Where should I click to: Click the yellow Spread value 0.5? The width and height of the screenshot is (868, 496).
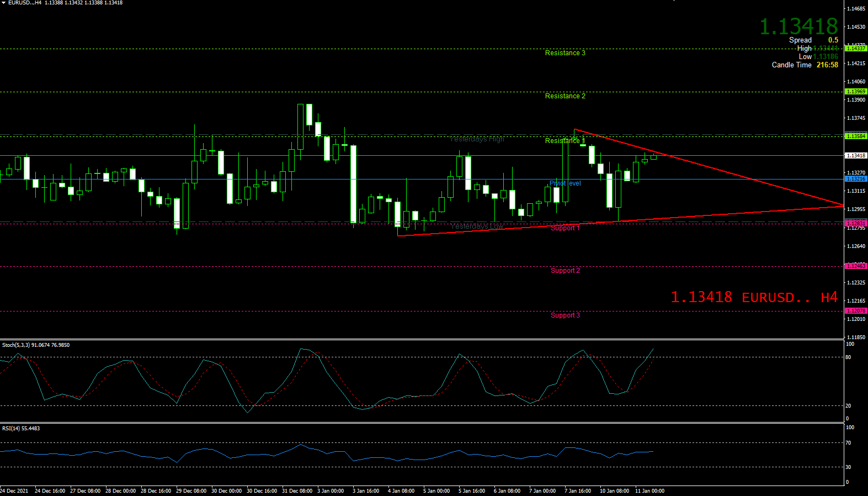pyautogui.click(x=833, y=40)
